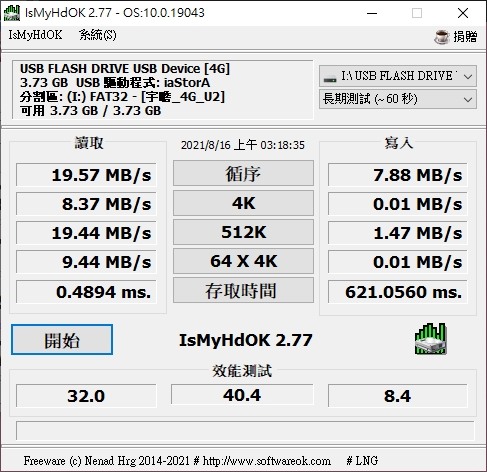Click the 0.4894 ms. read access time
The width and height of the screenshot is (487, 472).
tap(86, 292)
